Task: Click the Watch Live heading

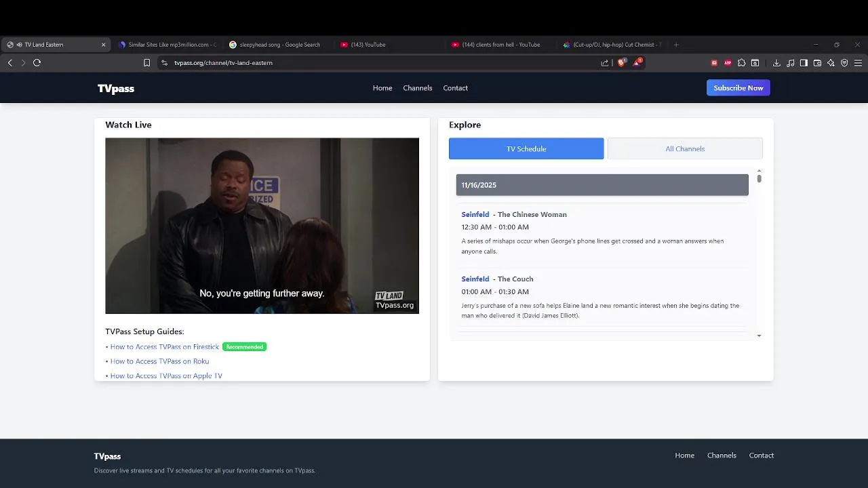Action: click(x=128, y=125)
